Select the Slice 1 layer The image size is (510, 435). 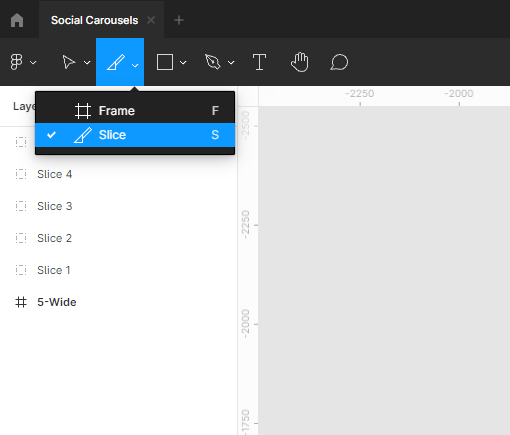point(54,270)
